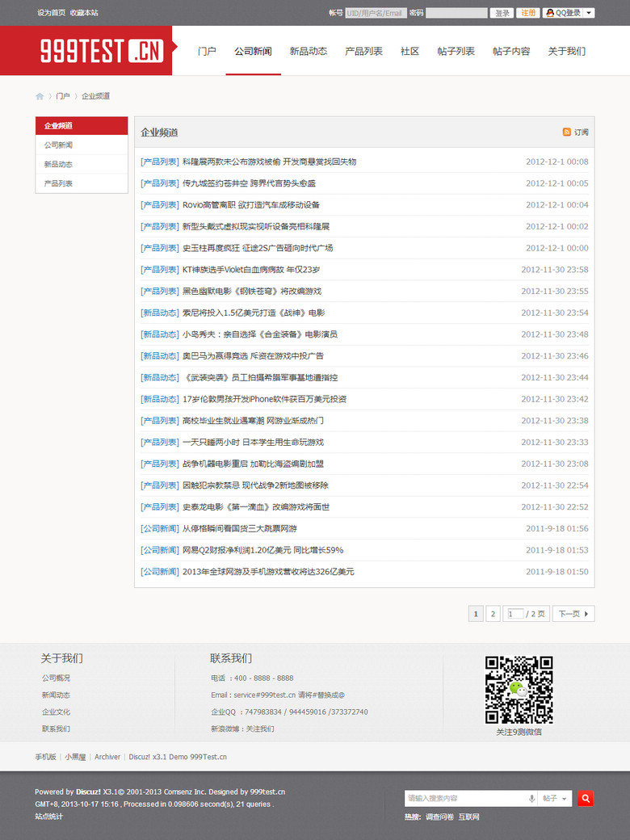Click the orange 注册 register button
Viewport: 630px width, 840px height.
tap(528, 13)
